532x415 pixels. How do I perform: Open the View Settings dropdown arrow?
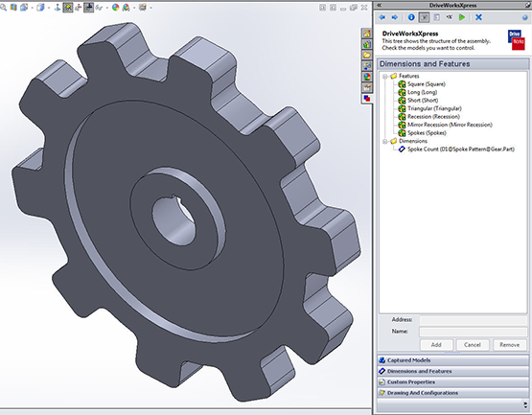point(151,8)
